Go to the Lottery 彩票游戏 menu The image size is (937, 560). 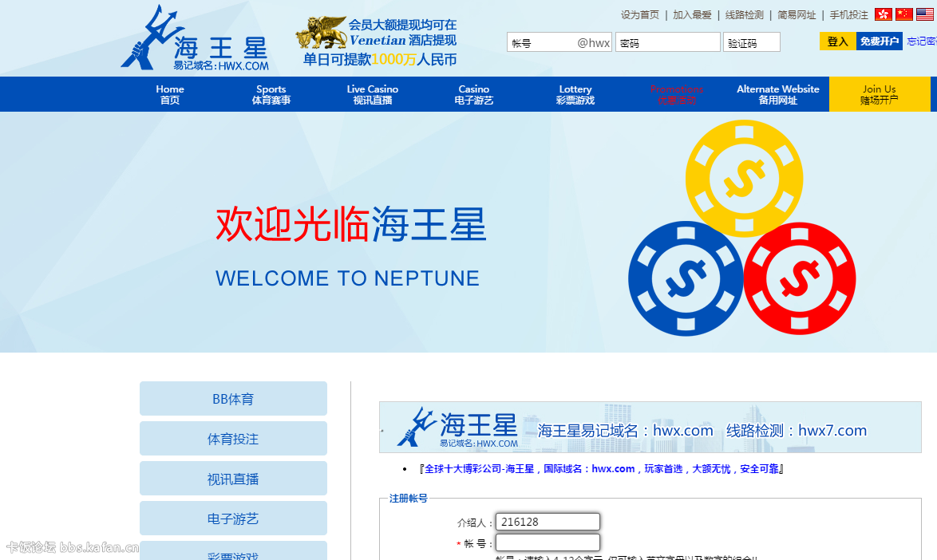[x=575, y=94]
